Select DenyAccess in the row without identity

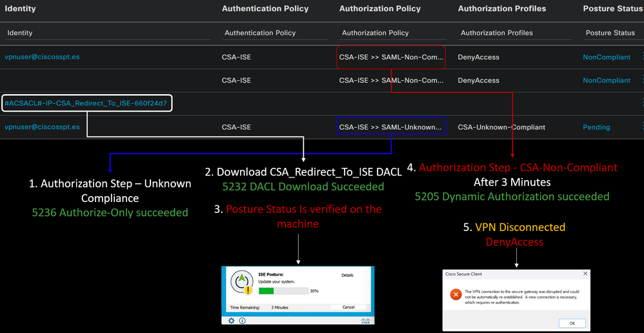coord(478,81)
